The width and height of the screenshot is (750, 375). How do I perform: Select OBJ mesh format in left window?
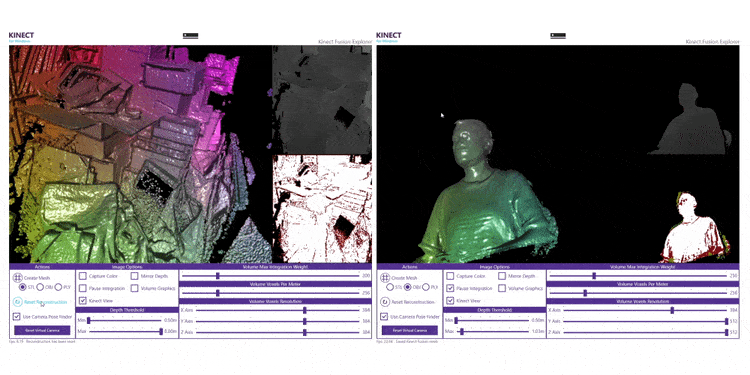point(40,287)
